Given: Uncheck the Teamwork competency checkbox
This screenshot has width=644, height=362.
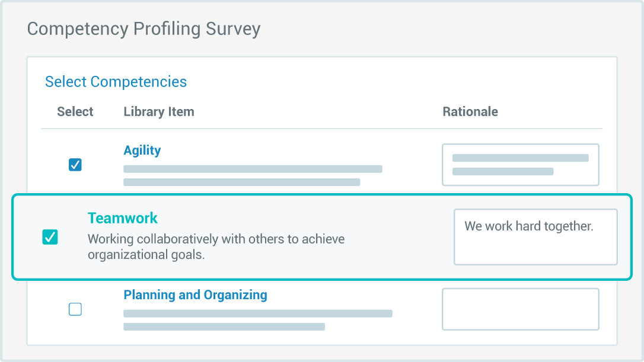Looking at the screenshot, I should pyautogui.click(x=51, y=237).
